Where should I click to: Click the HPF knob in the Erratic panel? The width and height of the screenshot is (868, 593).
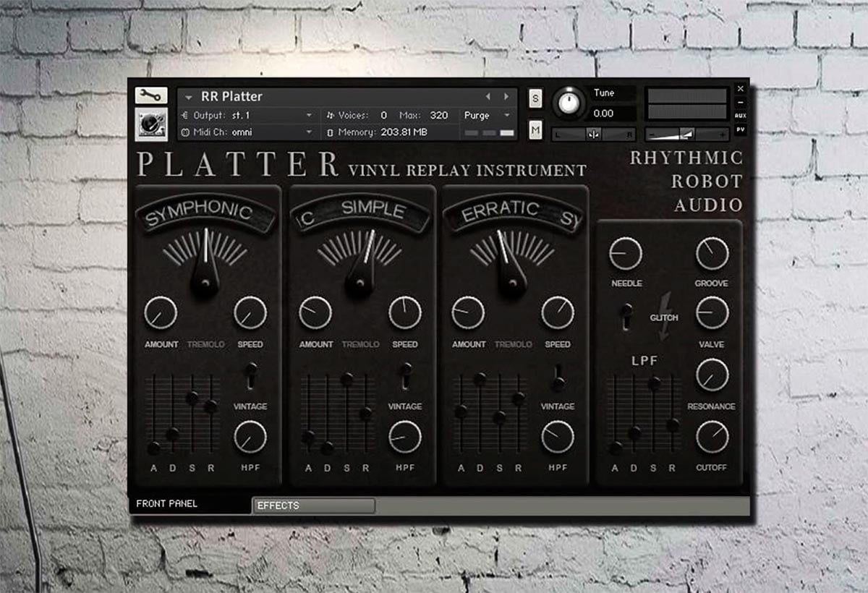point(558,437)
